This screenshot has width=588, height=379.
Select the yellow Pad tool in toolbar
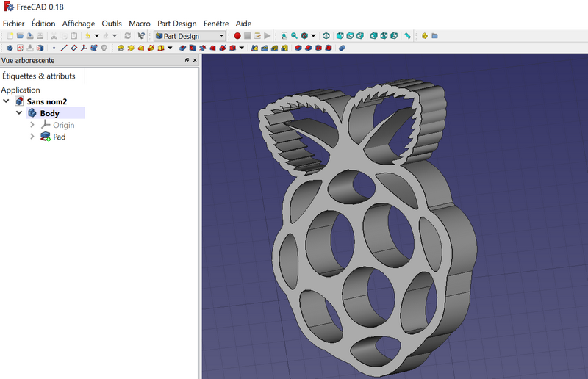point(121,48)
